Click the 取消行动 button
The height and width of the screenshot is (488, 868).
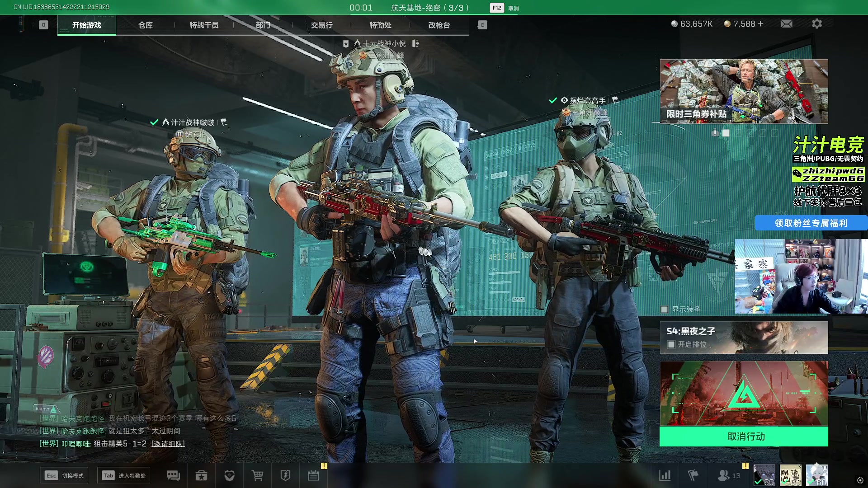pyautogui.click(x=744, y=436)
